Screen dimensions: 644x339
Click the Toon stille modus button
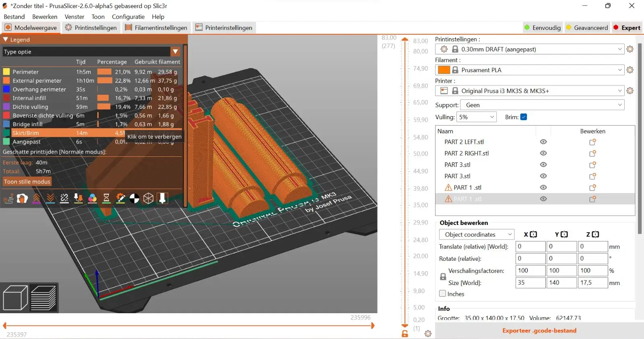pyautogui.click(x=27, y=182)
